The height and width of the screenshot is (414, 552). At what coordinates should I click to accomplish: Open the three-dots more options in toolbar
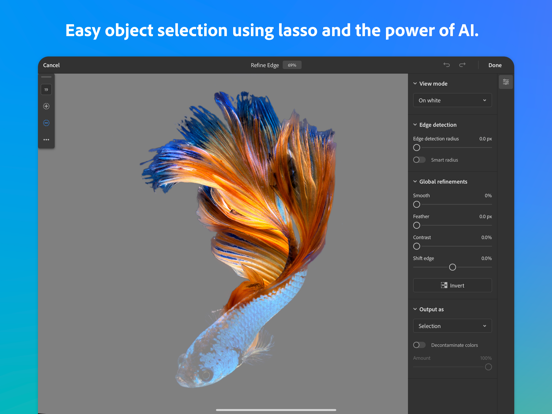coord(46,140)
